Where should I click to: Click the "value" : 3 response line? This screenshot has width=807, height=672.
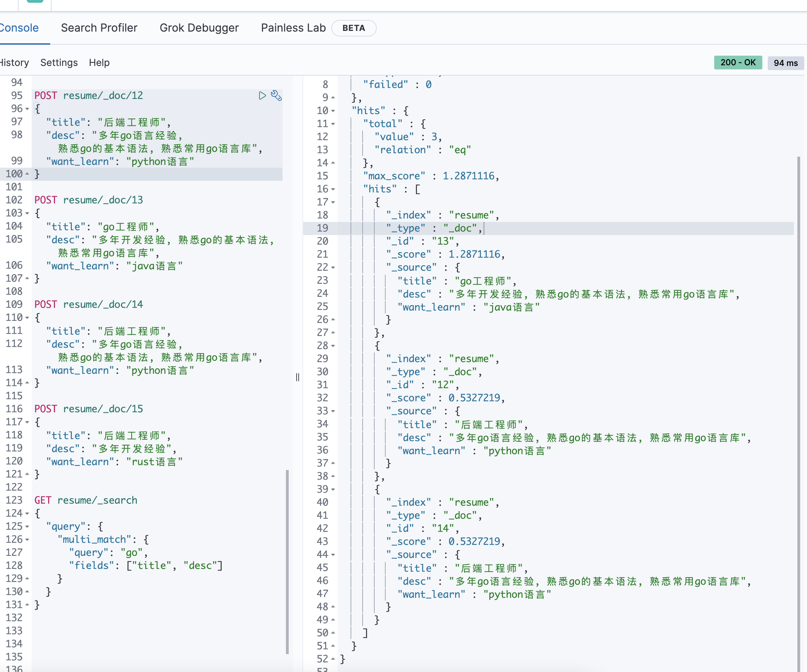(x=408, y=137)
